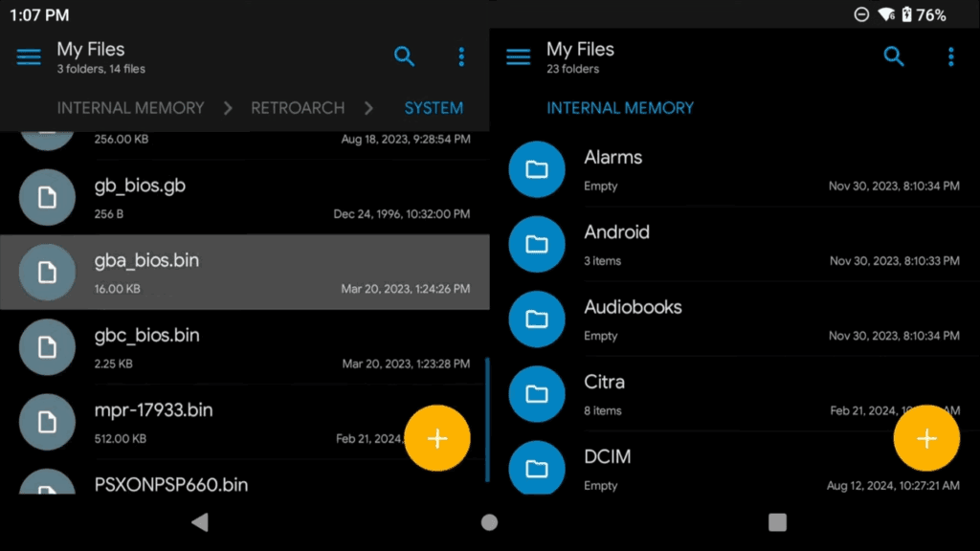The height and width of the screenshot is (551, 980).
Task: Open hamburger menu in left pane
Action: (x=29, y=57)
